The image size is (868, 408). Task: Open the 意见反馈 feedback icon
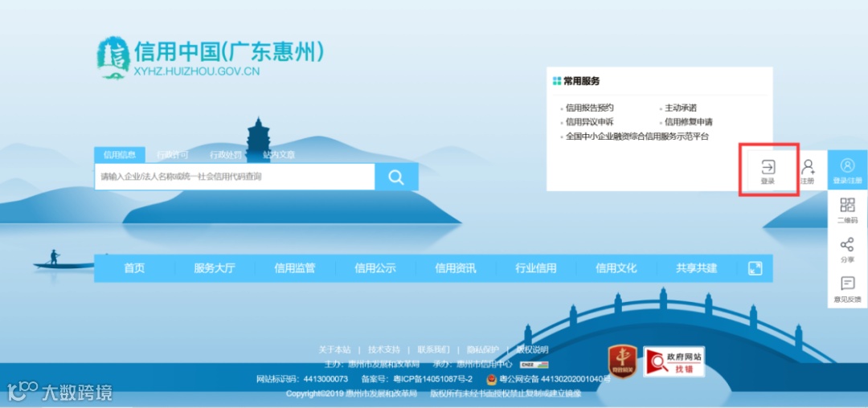point(848,289)
